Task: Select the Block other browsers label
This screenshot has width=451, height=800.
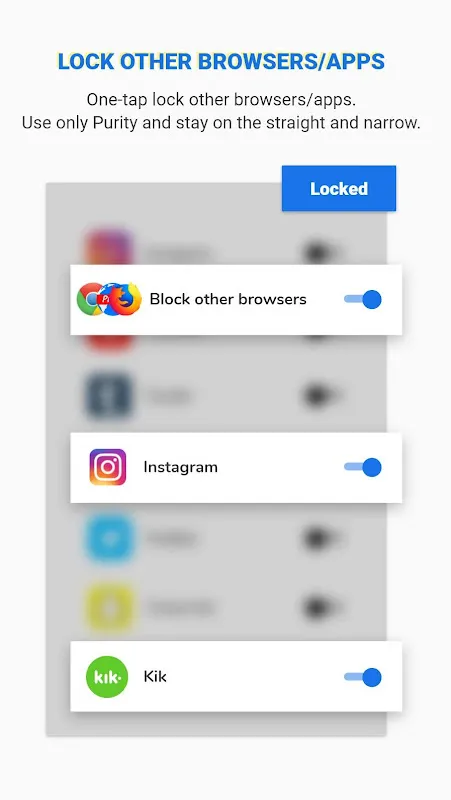Action: click(x=228, y=299)
